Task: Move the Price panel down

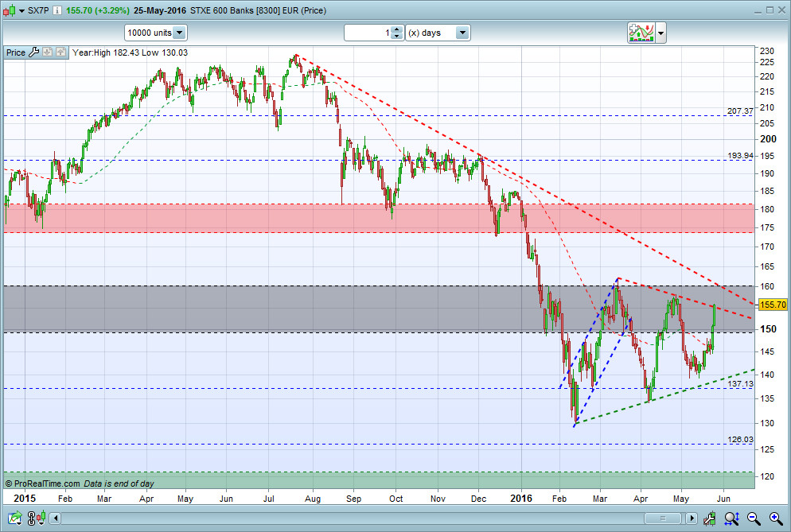Action: 48,52
